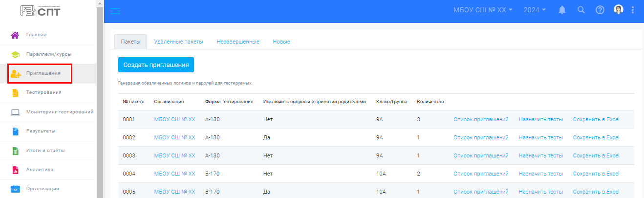This screenshot has width=644, height=198.
Task: Open the vertical dots more menu
Action: click(x=633, y=10)
